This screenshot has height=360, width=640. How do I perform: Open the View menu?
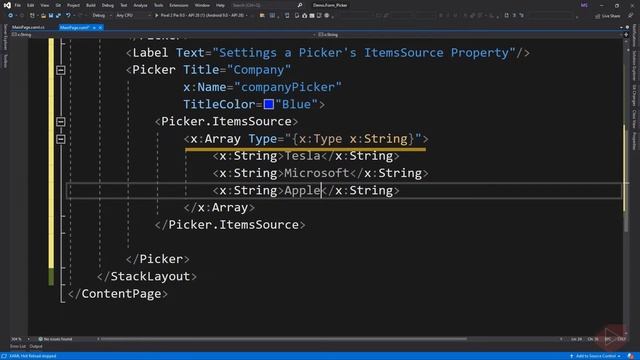44,5
